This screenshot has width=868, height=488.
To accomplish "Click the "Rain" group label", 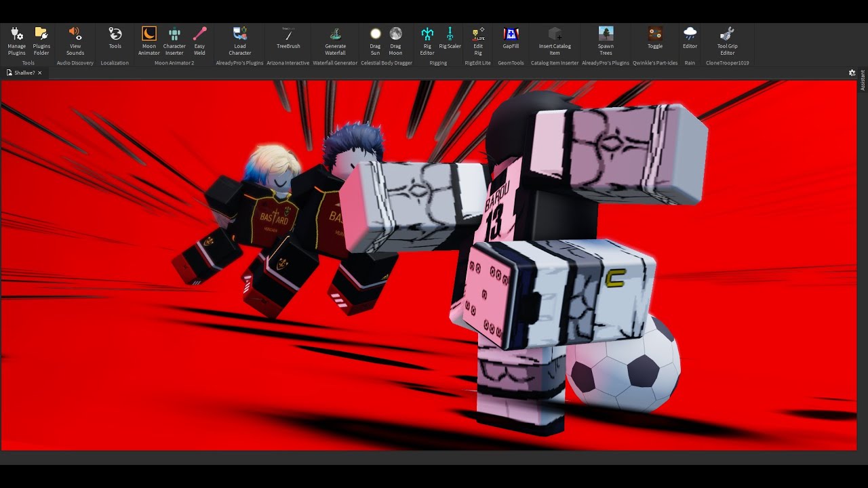I will point(690,63).
